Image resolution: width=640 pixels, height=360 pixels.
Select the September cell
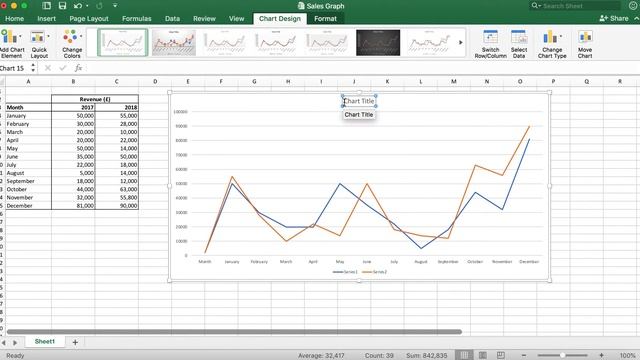pyautogui.click(x=28, y=181)
